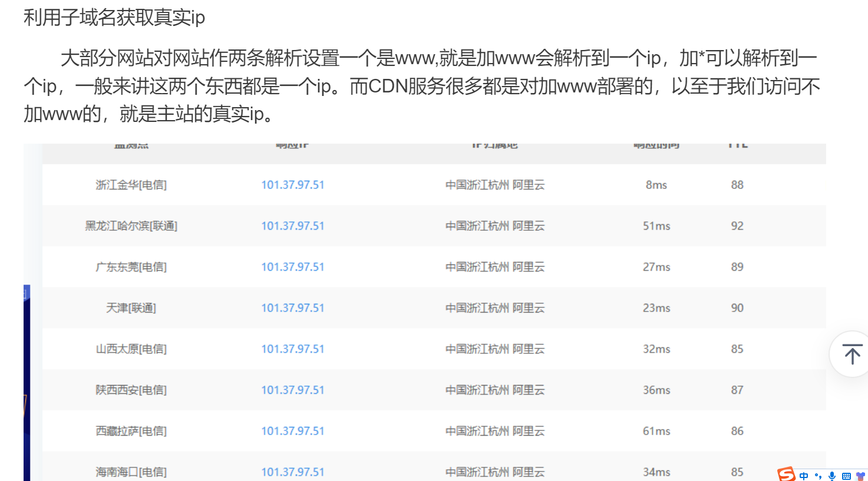Open the Sogou input method logo menu
868x481 pixels.
click(x=786, y=474)
